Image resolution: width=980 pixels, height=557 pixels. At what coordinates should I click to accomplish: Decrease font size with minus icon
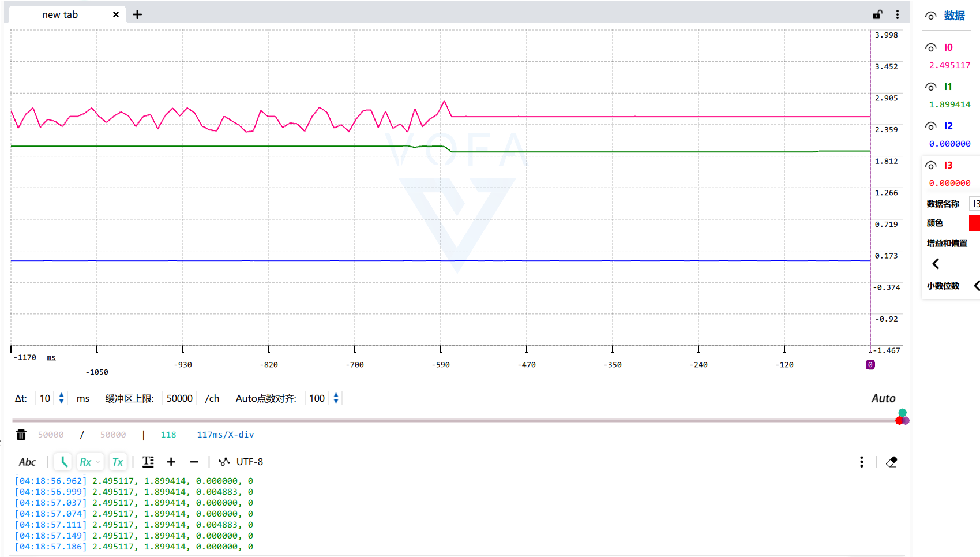tap(194, 462)
